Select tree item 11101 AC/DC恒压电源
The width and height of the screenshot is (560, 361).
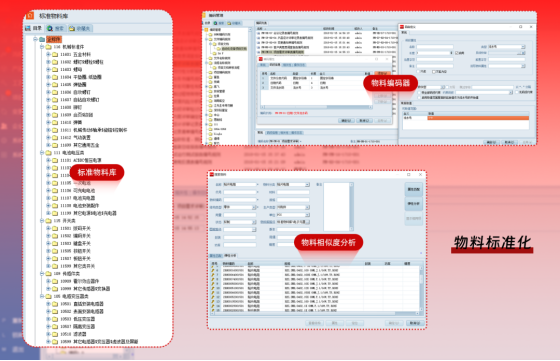coord(81,160)
